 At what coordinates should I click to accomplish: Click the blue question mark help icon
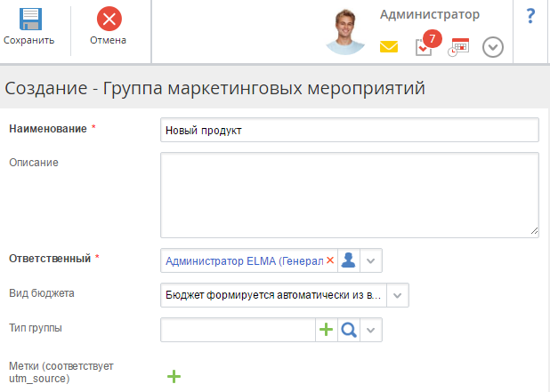[530, 16]
